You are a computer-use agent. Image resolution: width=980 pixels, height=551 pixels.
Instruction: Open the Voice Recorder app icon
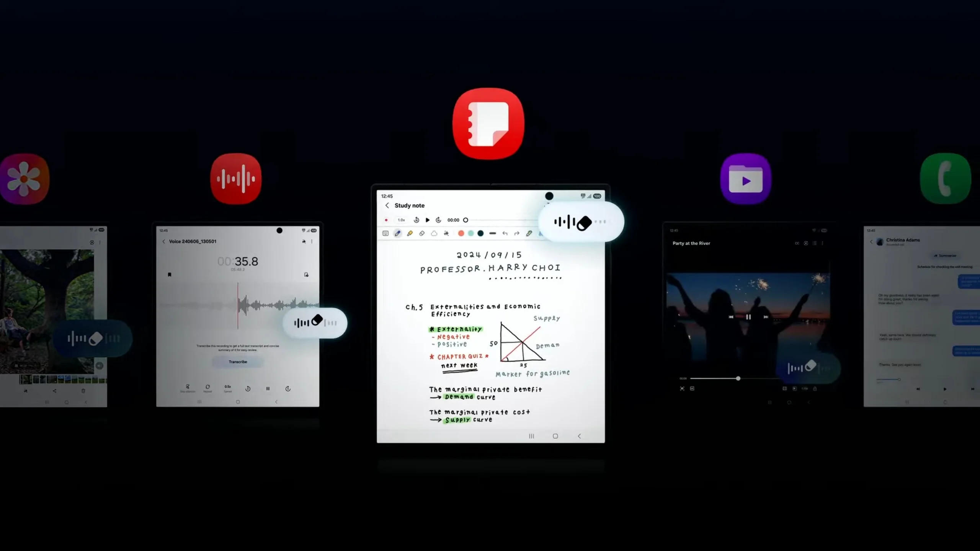[x=236, y=179]
